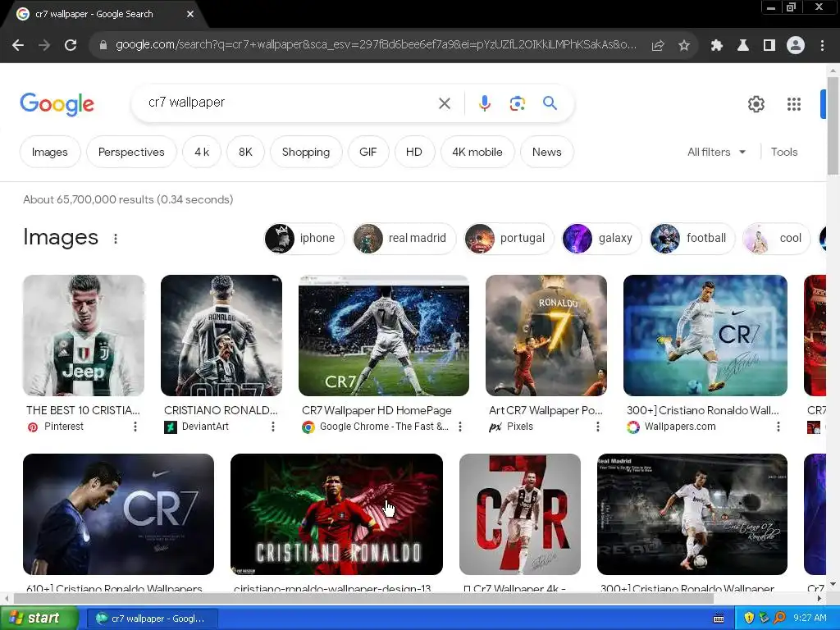The image size is (840, 630).
Task: Toggle the browser side panel icon
Action: click(x=769, y=46)
